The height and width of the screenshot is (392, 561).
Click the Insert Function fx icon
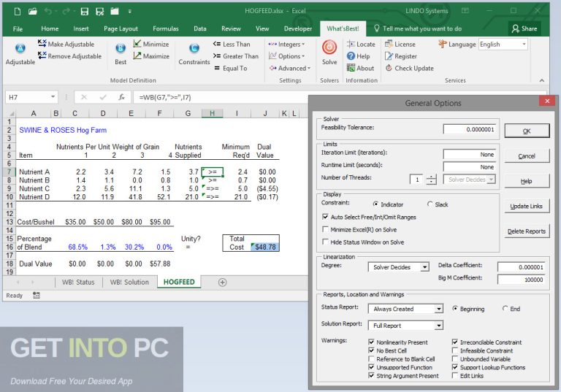point(122,97)
